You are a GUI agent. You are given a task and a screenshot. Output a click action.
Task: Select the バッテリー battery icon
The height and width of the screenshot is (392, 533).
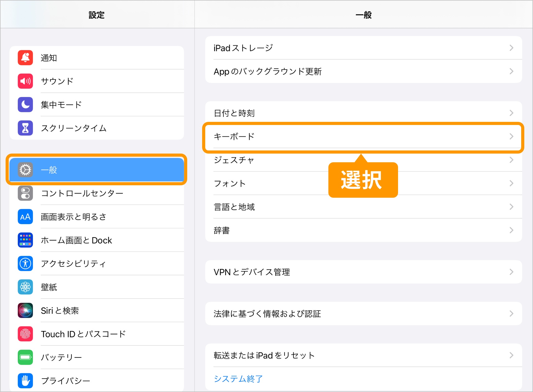pos(25,357)
